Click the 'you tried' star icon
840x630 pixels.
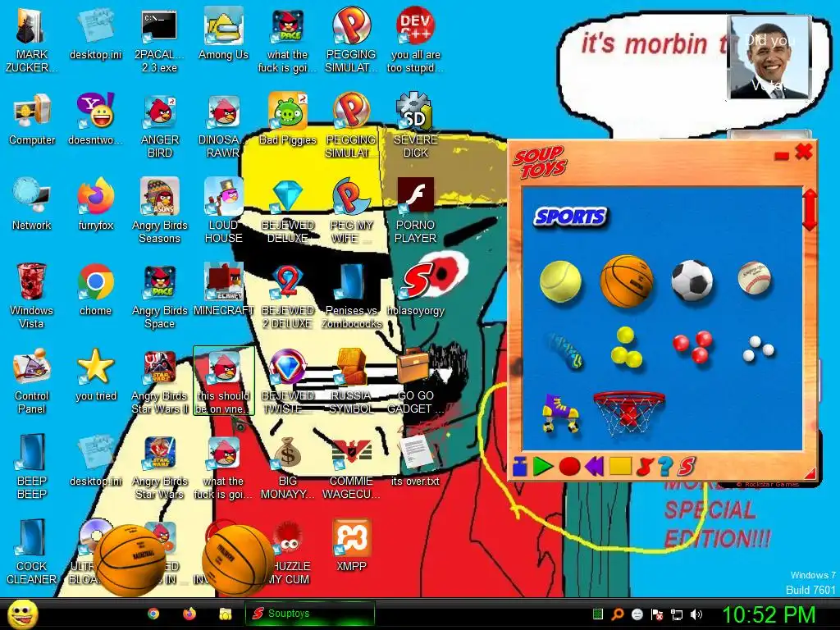96,374
